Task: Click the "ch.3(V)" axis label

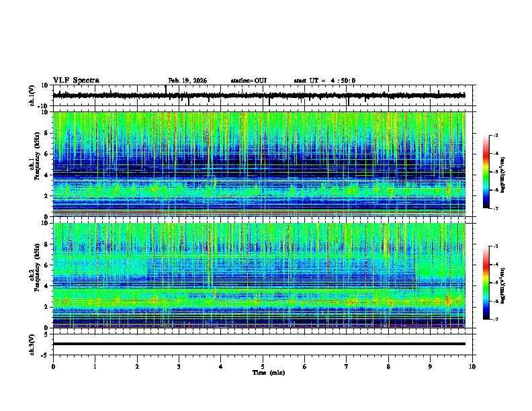Action: pyautogui.click(x=32, y=345)
